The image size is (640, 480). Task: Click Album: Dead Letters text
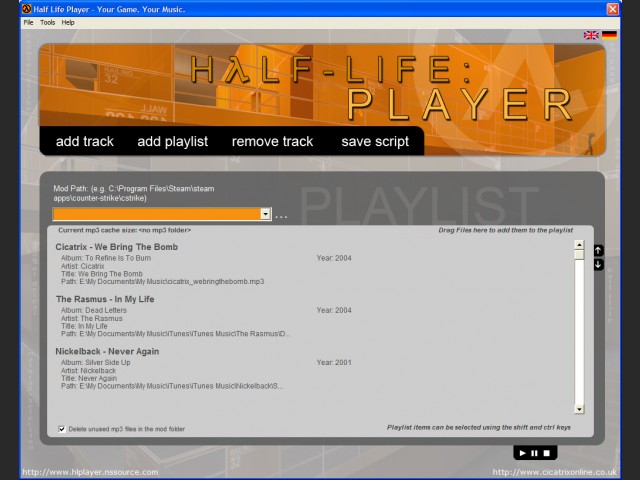coord(93,310)
